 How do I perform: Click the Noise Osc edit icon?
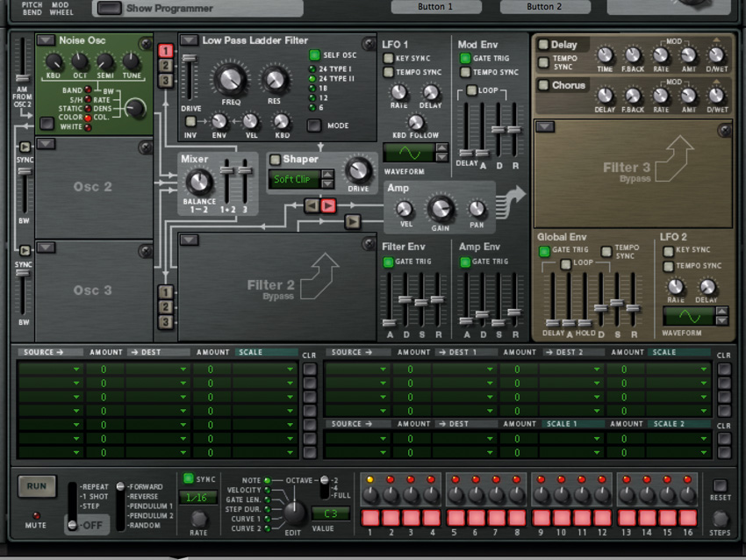tap(145, 44)
